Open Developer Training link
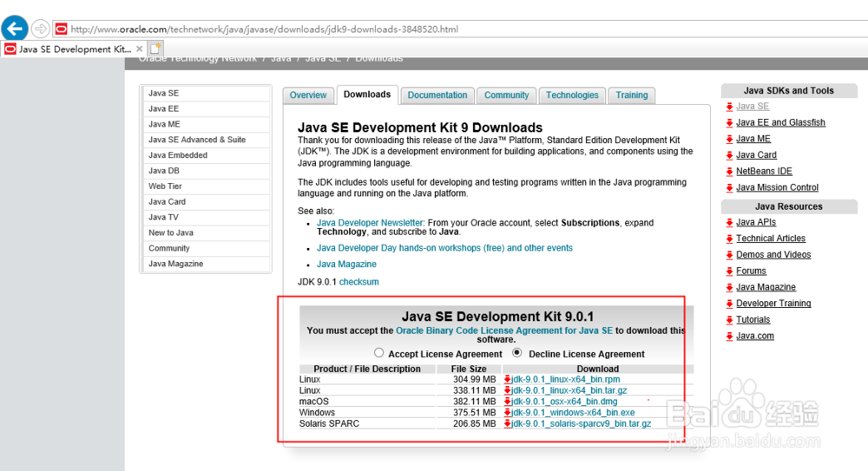This screenshot has height=471, width=868. pos(773,304)
